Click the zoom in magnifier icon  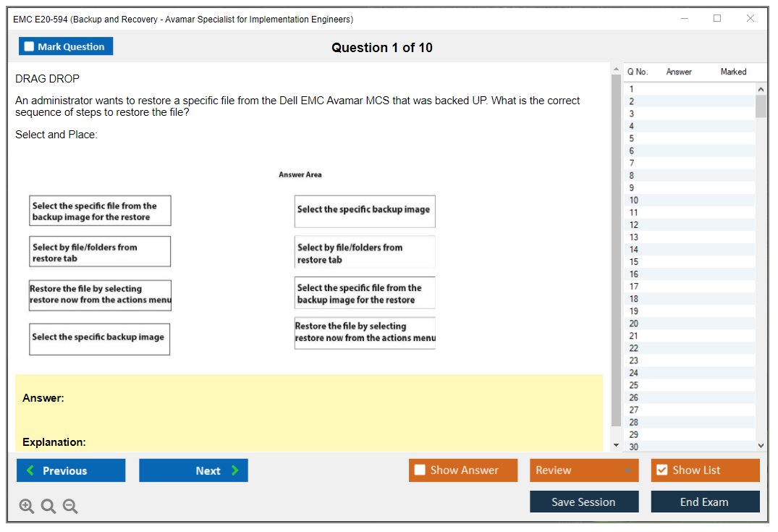coord(27,507)
